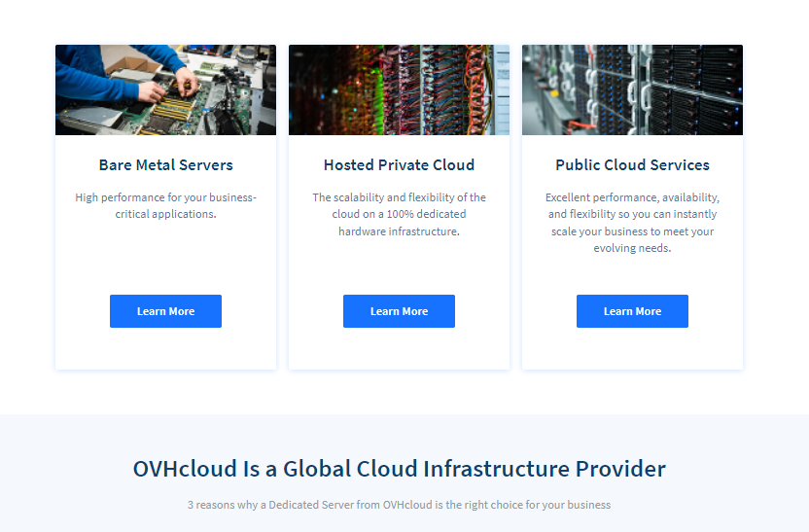
Task: Select the Bare Metal Servers heading
Action: coord(165,165)
